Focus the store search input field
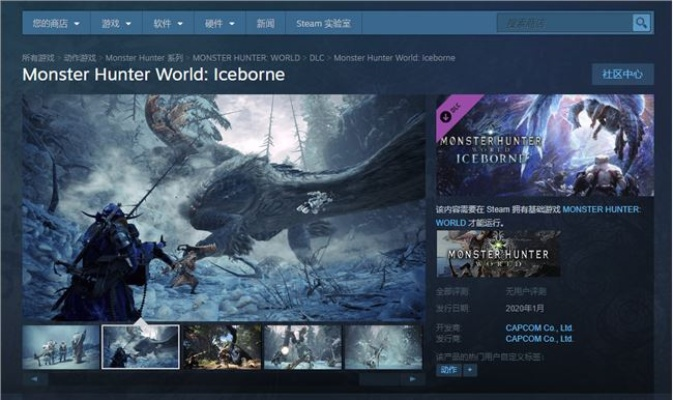Image resolution: width=673 pixels, height=400 pixels. coord(563,22)
